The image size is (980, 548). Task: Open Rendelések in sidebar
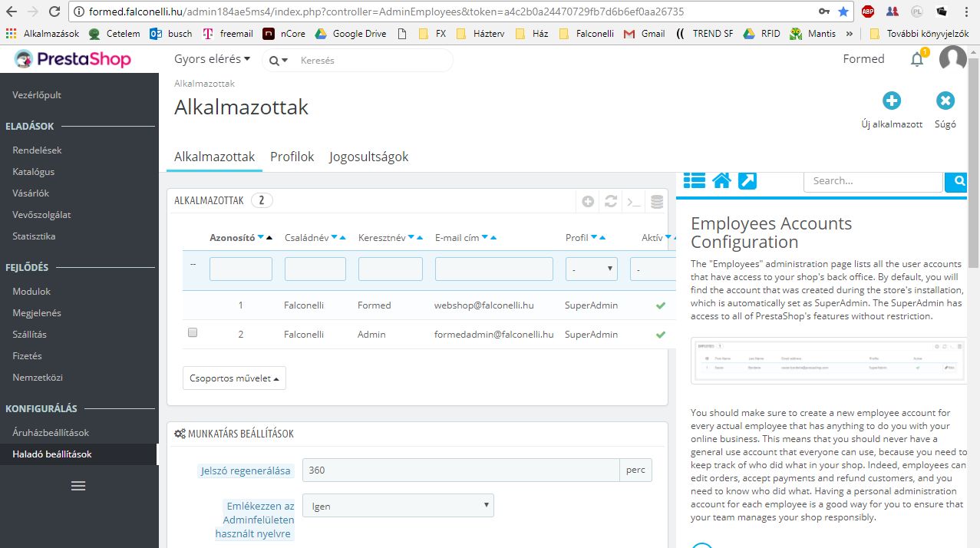point(38,150)
